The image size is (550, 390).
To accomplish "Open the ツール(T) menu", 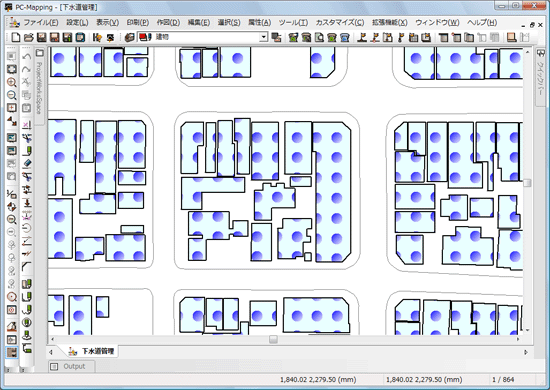I will [x=293, y=22].
